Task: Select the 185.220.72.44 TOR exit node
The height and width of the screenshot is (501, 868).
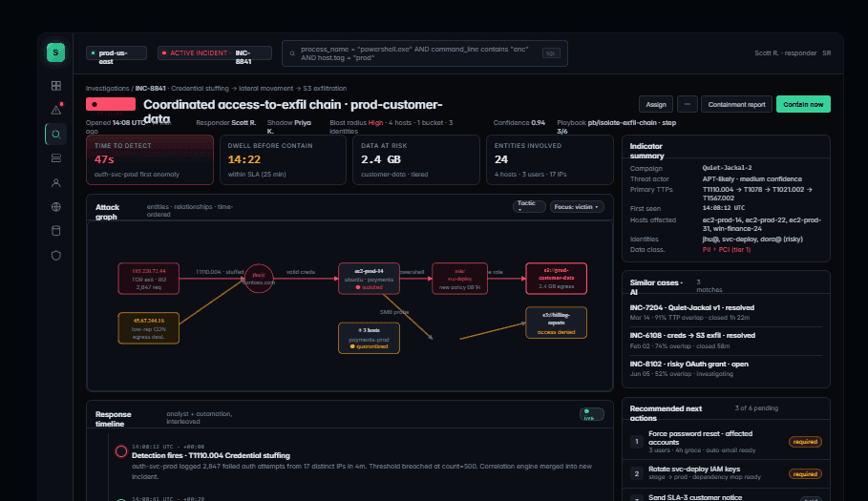Action: click(148, 278)
